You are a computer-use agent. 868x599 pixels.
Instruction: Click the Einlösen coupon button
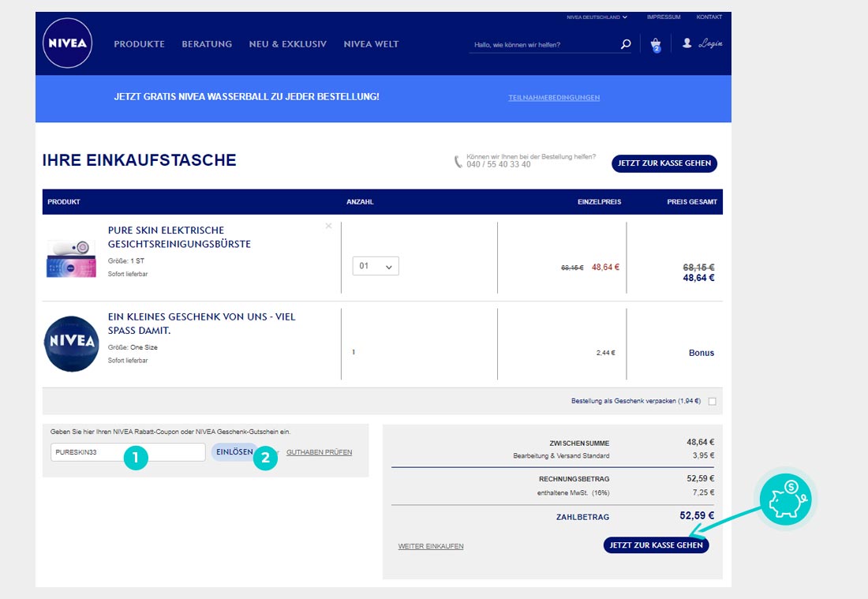coord(234,452)
